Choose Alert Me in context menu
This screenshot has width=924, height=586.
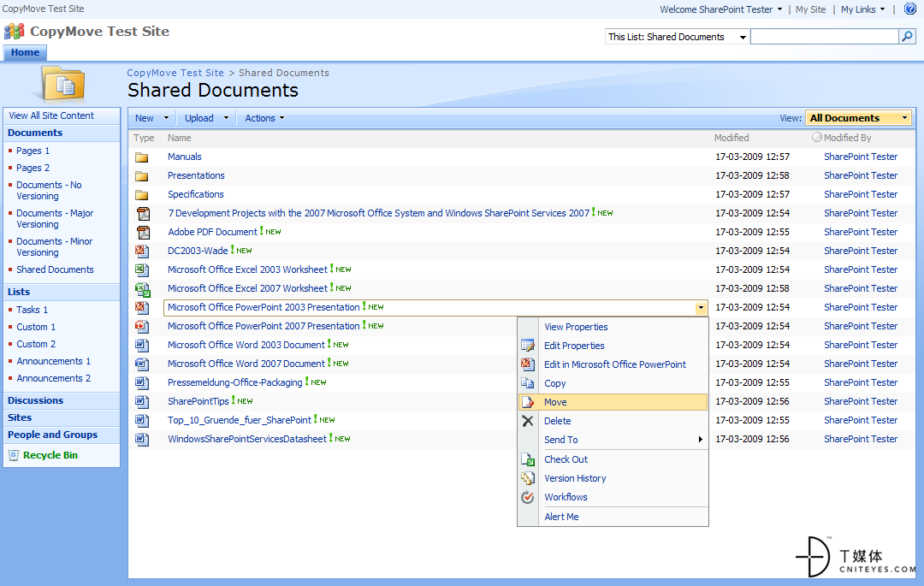tap(613, 517)
